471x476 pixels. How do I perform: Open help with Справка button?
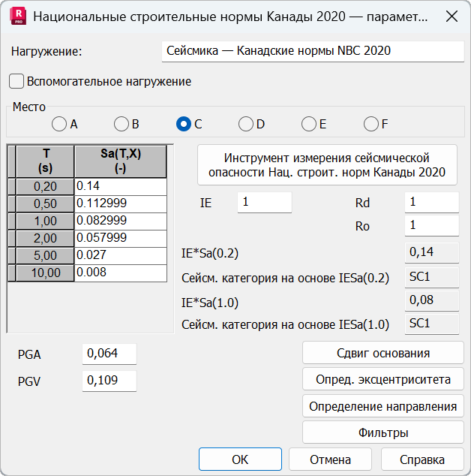click(x=422, y=459)
